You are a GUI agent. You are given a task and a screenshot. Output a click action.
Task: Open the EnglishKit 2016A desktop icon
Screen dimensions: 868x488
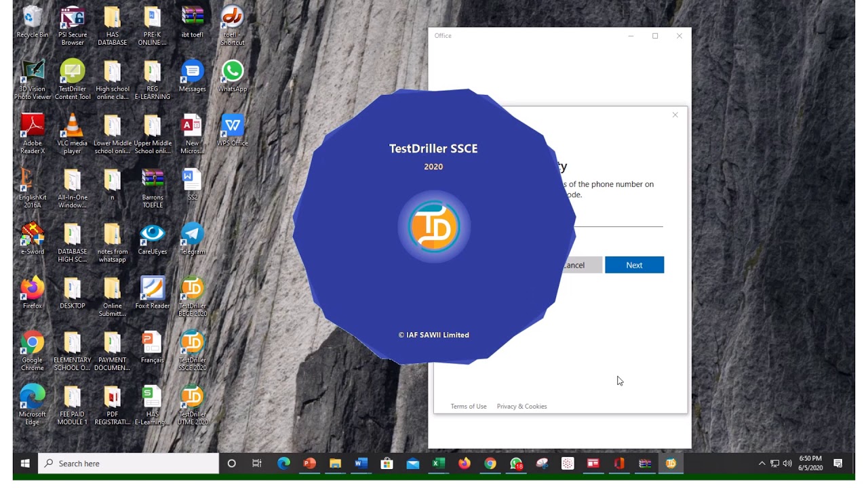point(32,189)
